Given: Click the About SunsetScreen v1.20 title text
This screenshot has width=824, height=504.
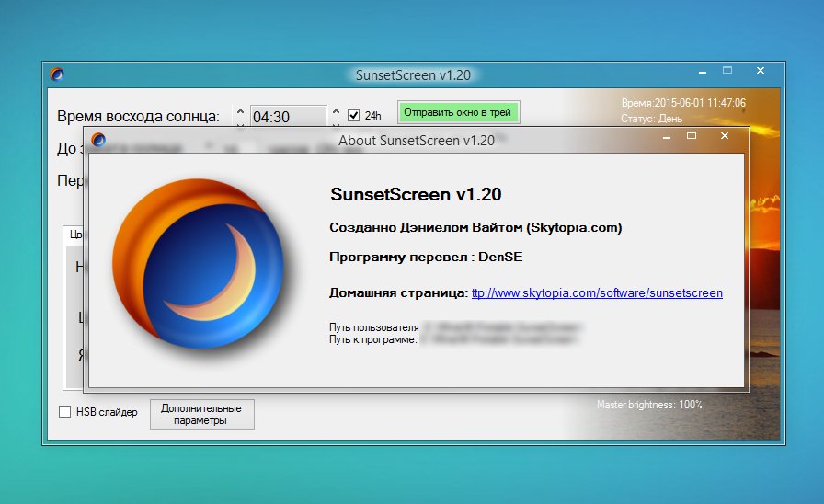Looking at the screenshot, I should (x=417, y=141).
